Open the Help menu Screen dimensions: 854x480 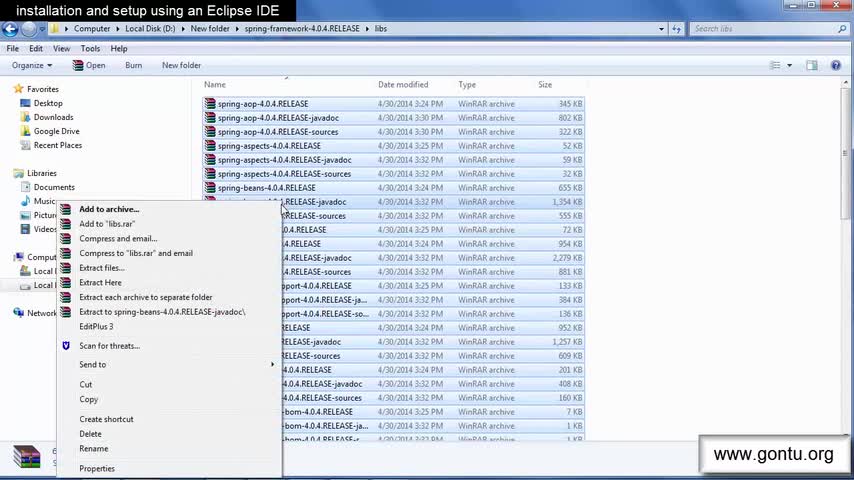click(119, 48)
